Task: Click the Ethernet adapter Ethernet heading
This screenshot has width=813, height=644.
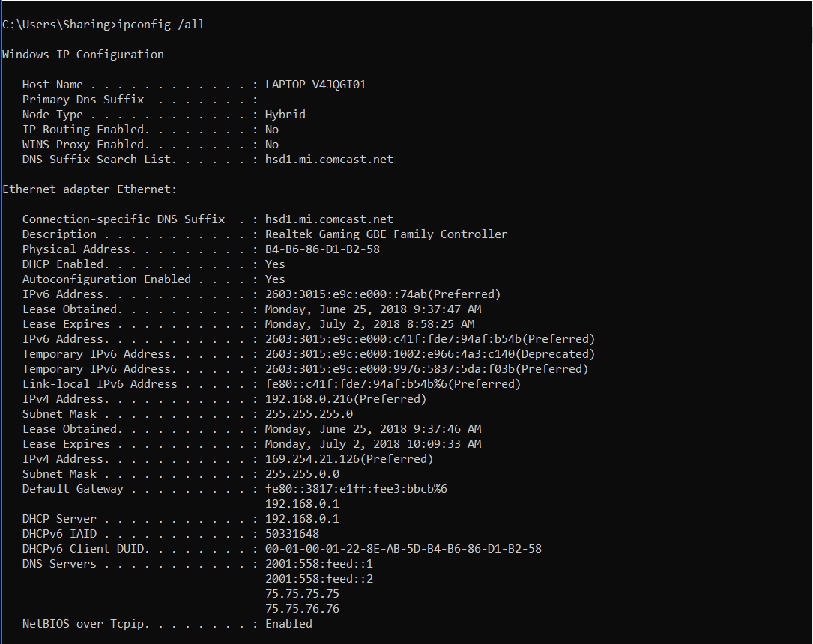Action: pyautogui.click(x=90, y=189)
